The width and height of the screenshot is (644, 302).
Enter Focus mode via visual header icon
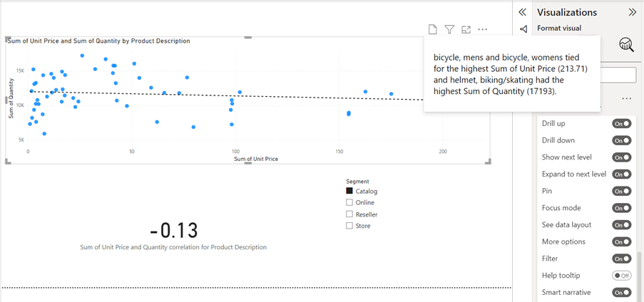click(466, 29)
